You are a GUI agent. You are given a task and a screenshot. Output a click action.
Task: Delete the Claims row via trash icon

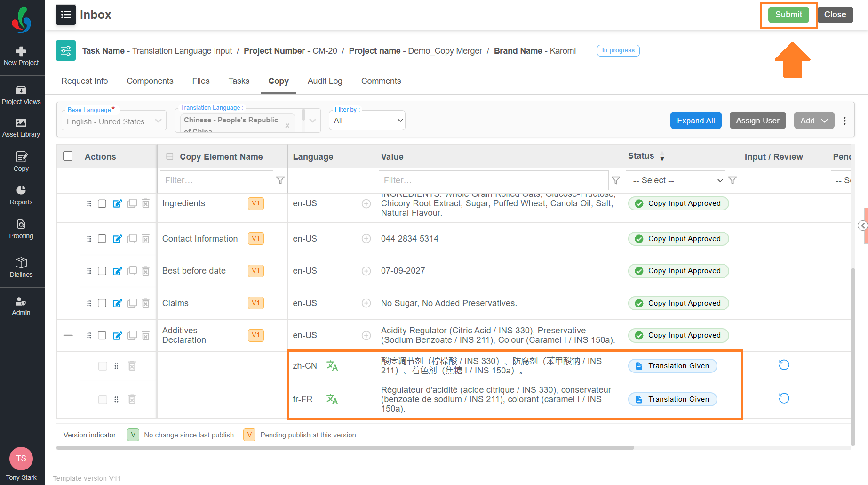pos(146,303)
